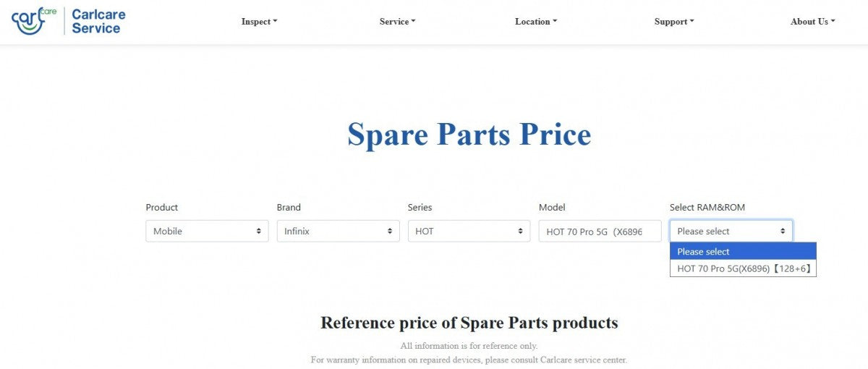Click the Carlcare logo icon

point(33,21)
